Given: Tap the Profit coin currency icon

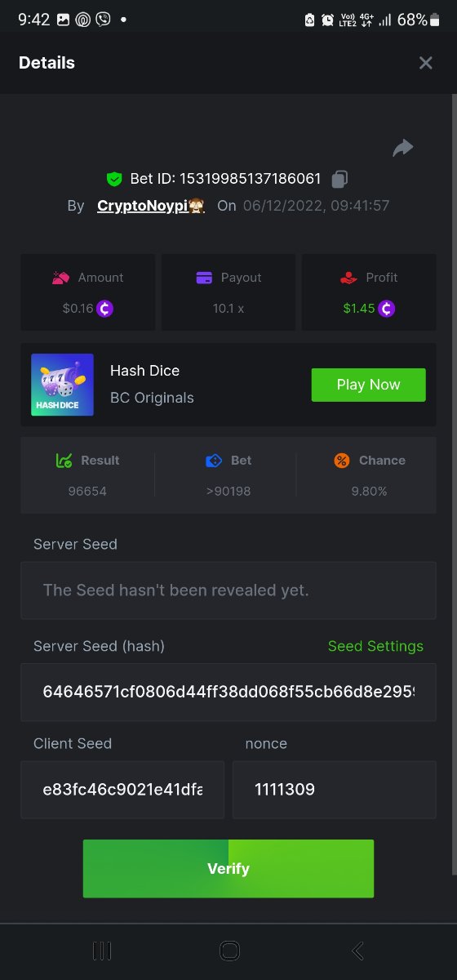Looking at the screenshot, I should (387, 309).
